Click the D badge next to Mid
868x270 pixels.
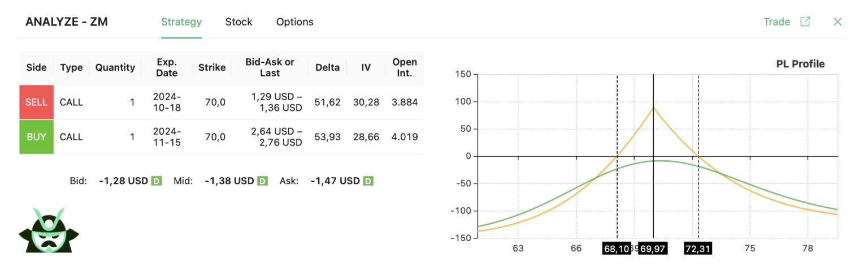(x=262, y=181)
